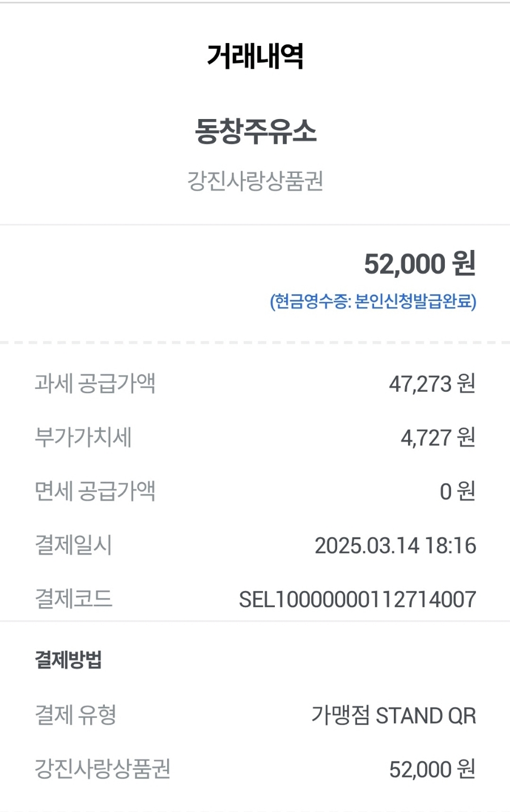The image size is (510, 812).
Task: Click the 결제방법 section header
Action: pyautogui.click(x=69, y=659)
